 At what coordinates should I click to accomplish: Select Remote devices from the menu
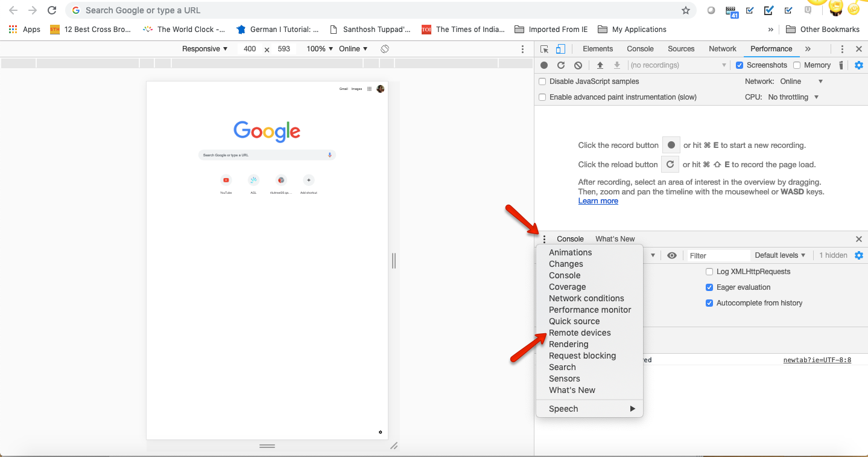point(579,333)
